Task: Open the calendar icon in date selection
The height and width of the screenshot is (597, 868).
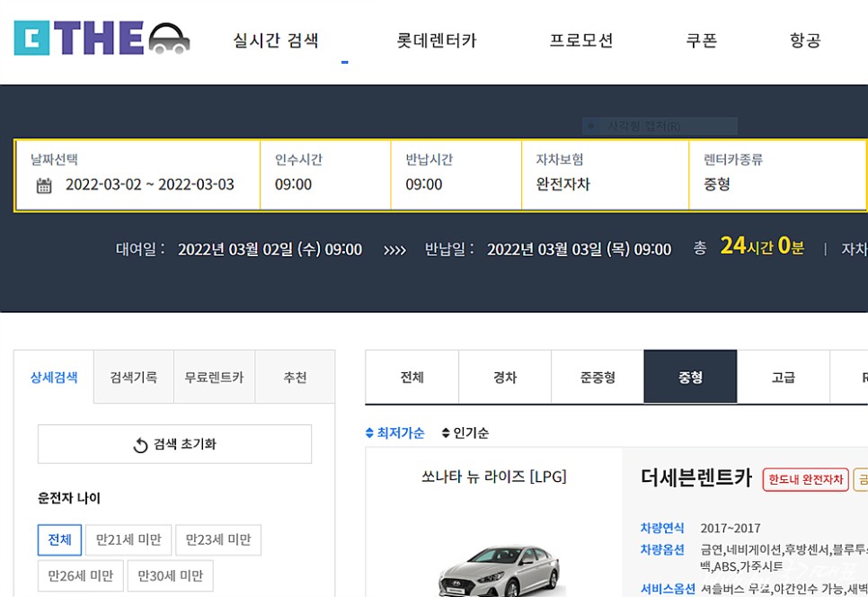Action: pyautogui.click(x=44, y=185)
